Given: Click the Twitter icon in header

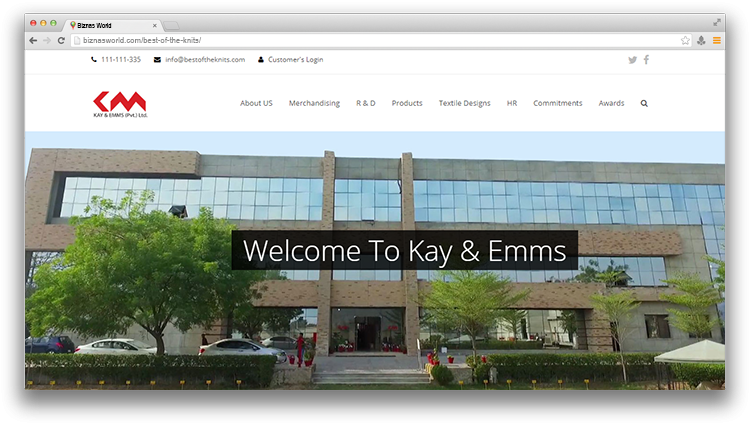Looking at the screenshot, I should (x=632, y=60).
